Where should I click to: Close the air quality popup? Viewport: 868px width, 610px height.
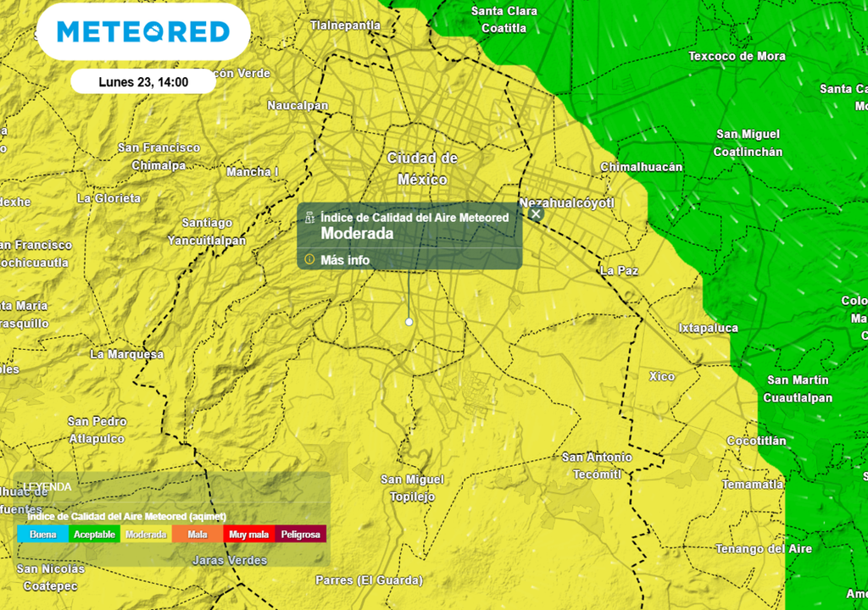coord(536,214)
